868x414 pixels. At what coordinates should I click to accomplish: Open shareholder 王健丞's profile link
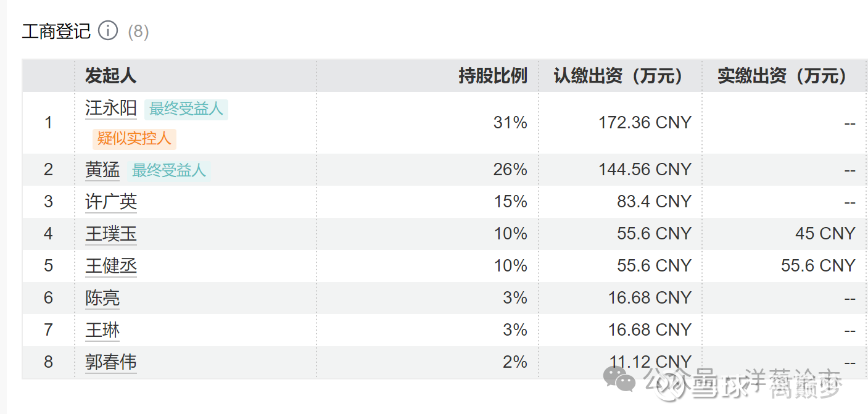111,266
